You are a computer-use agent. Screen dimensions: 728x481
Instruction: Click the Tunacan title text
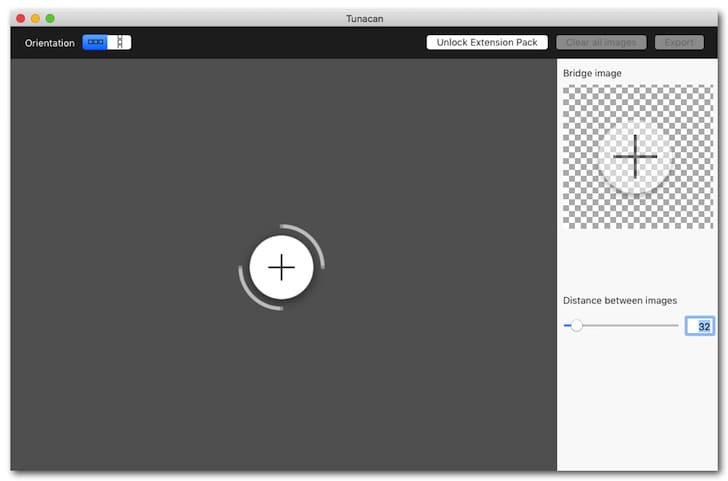coord(364,19)
